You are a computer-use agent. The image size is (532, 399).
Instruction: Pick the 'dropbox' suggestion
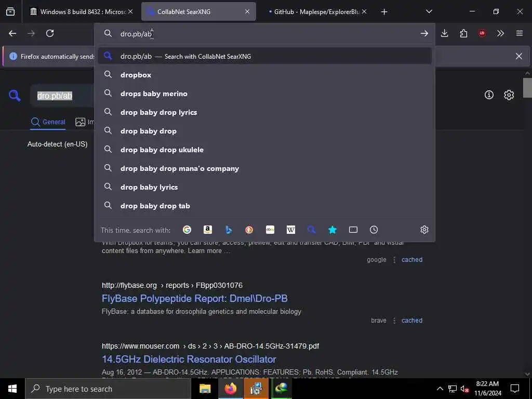pyautogui.click(x=264, y=75)
